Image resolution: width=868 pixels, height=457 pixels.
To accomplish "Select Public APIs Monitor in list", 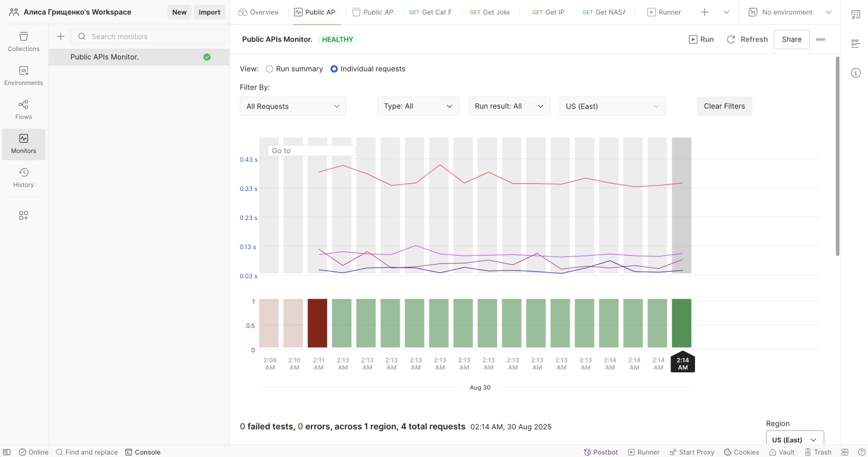I will pyautogui.click(x=139, y=57).
